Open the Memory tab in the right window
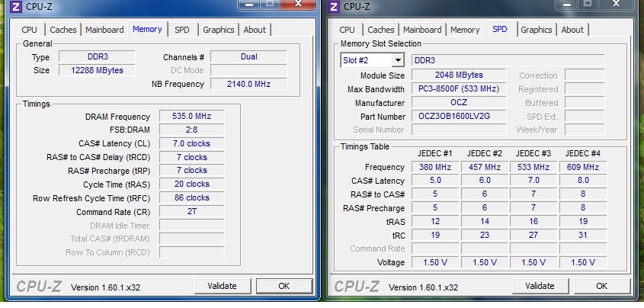 coord(464,30)
